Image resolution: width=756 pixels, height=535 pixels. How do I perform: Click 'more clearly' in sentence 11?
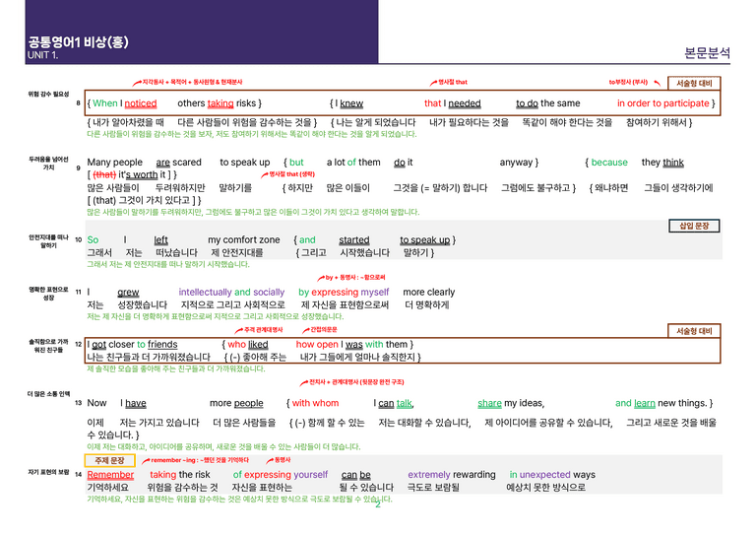coord(428,292)
